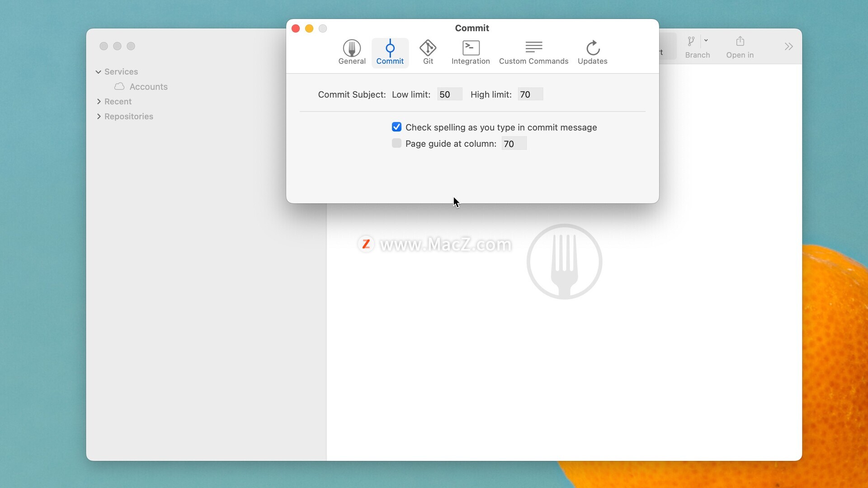Image resolution: width=868 pixels, height=488 pixels.
Task: Click the Accounts cloud icon
Action: [x=119, y=86]
